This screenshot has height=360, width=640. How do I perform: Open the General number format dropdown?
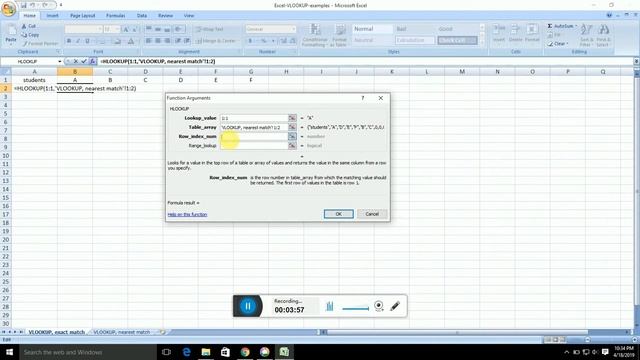tap(293, 29)
